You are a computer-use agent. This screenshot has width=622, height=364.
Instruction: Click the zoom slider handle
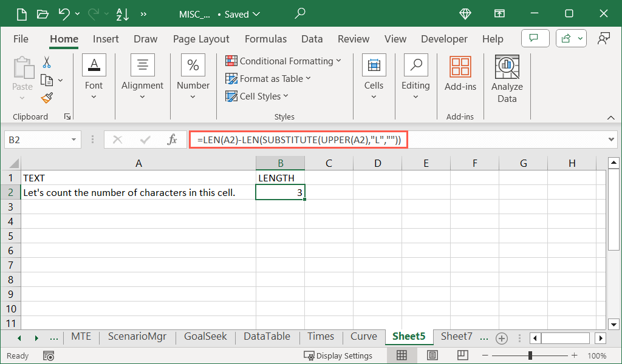click(530, 356)
